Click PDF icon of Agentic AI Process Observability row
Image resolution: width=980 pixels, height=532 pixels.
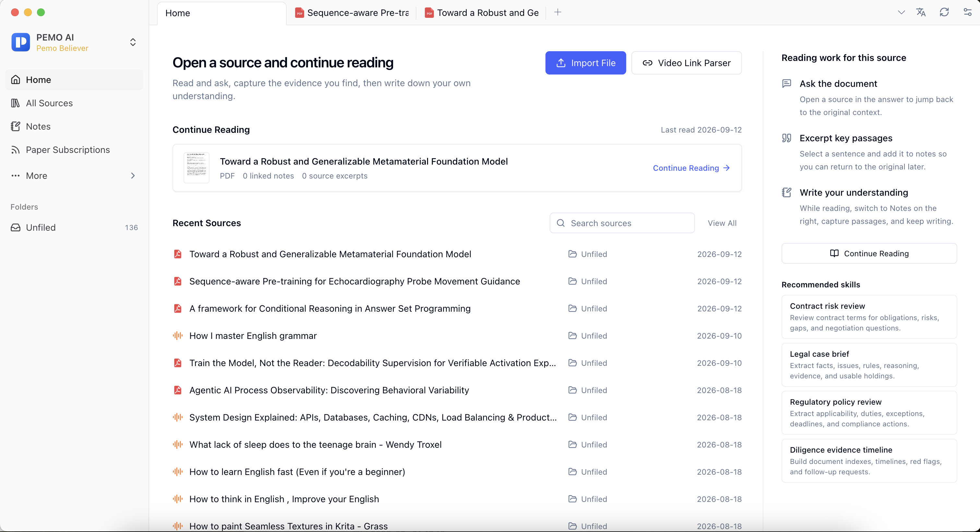coord(178,390)
